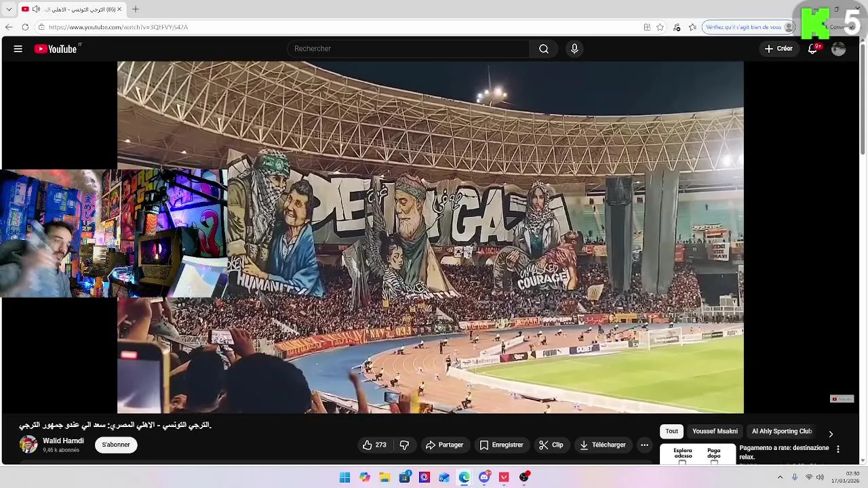Click the Partager share button
This screenshot has width=868, height=488.
(444, 445)
